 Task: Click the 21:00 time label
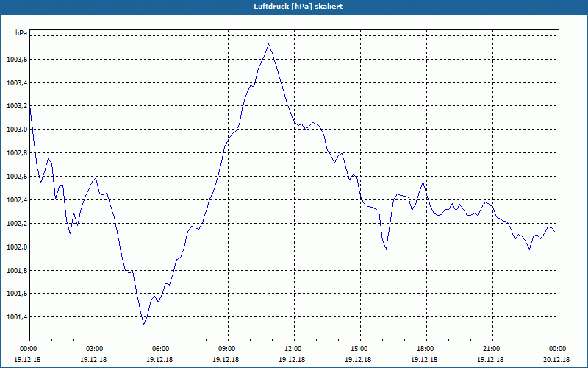tap(492, 349)
